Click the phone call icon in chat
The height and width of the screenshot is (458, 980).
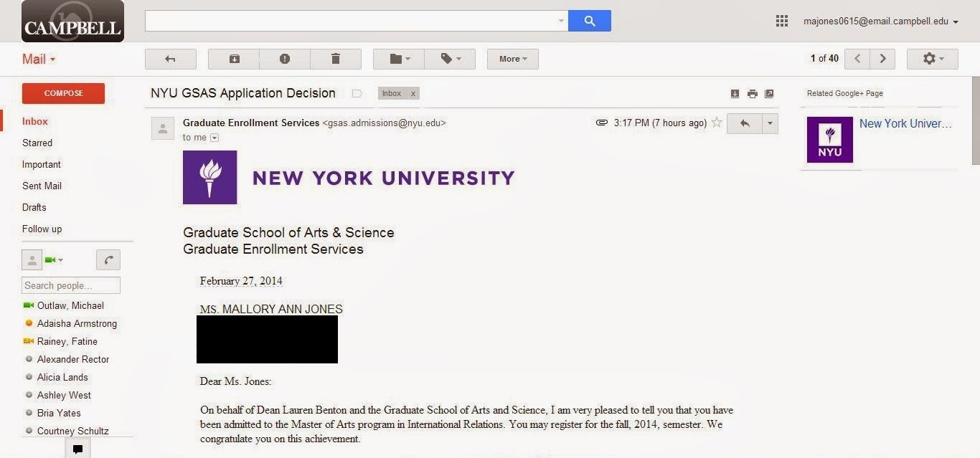coord(108,259)
